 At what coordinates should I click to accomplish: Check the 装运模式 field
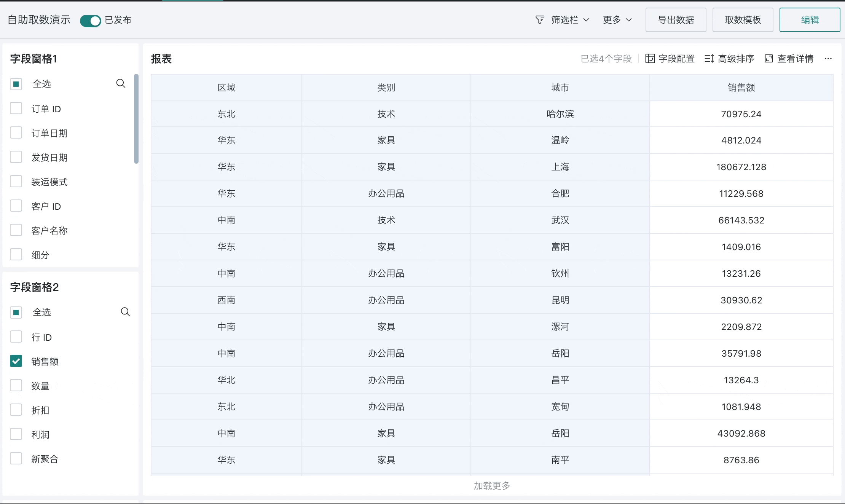point(16,182)
